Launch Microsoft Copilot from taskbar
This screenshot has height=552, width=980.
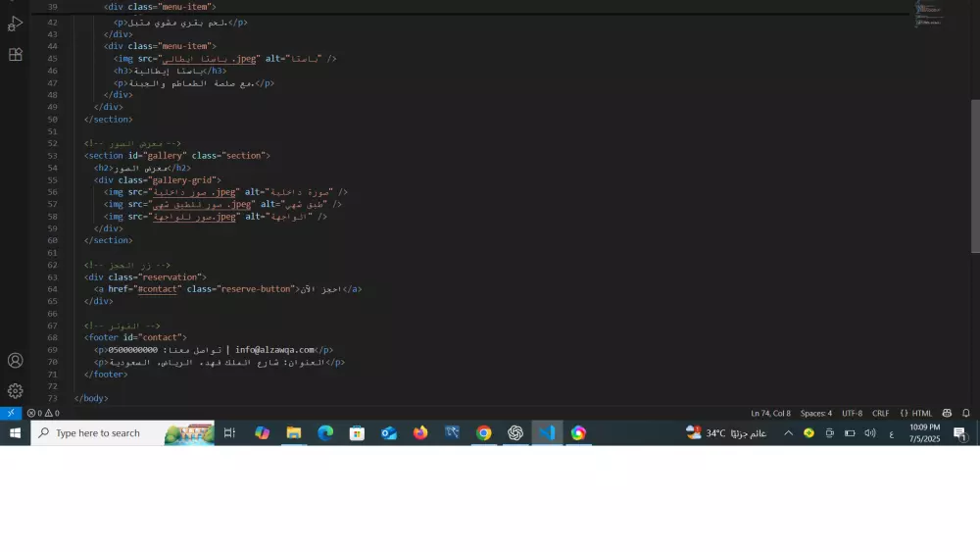(x=262, y=432)
